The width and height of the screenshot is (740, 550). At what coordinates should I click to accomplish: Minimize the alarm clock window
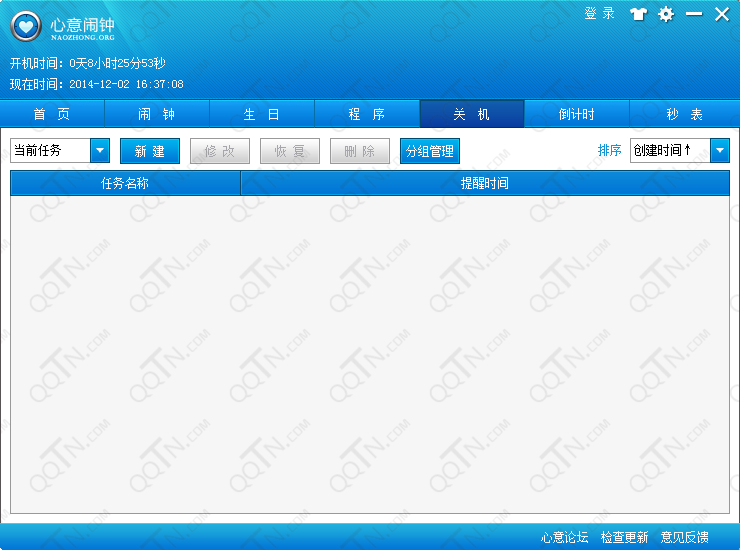point(693,14)
